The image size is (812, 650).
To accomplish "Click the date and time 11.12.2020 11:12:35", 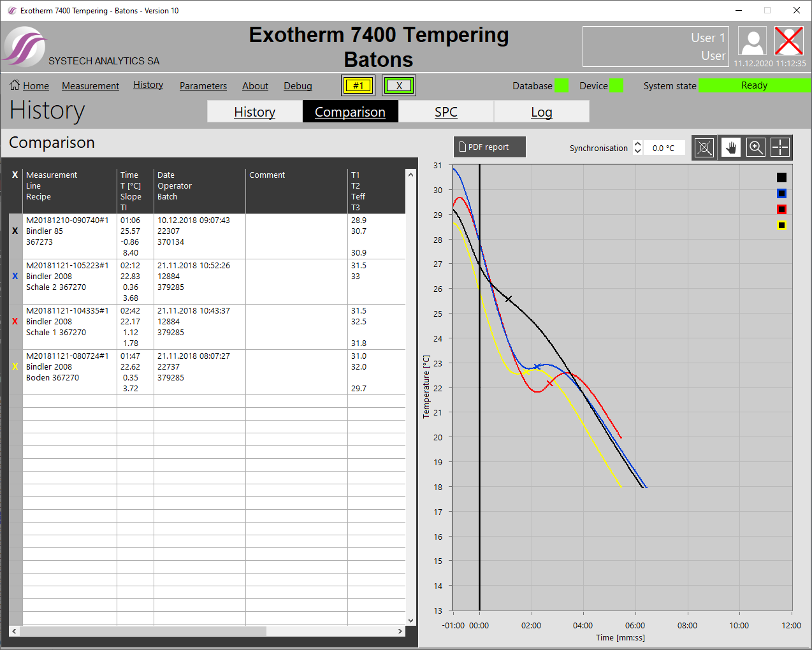I will pos(770,64).
